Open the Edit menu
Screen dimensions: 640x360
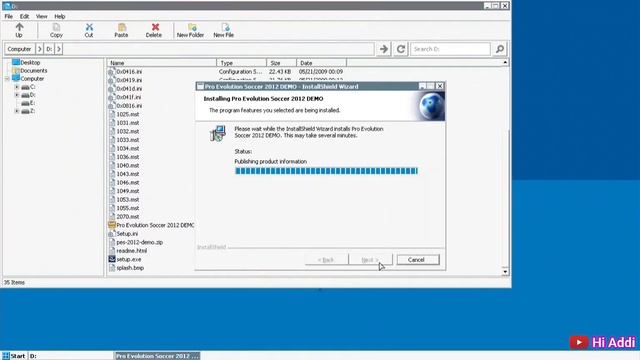(24, 16)
